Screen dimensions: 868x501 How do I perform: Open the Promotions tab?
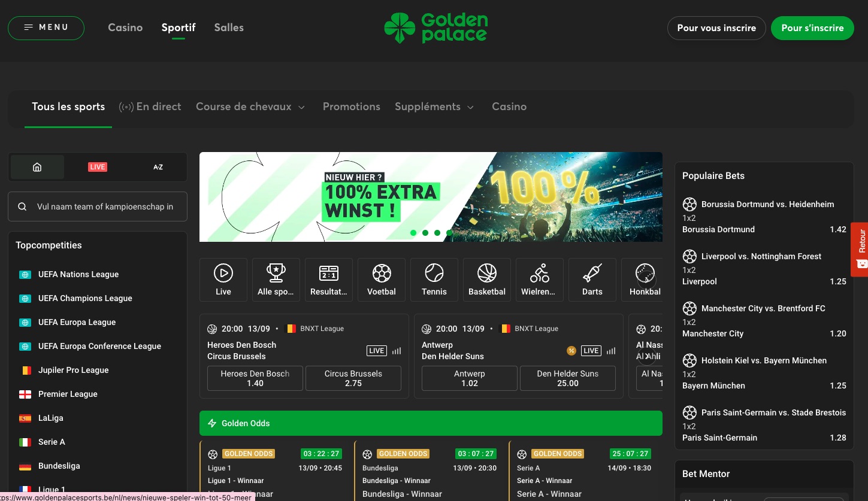coord(352,107)
